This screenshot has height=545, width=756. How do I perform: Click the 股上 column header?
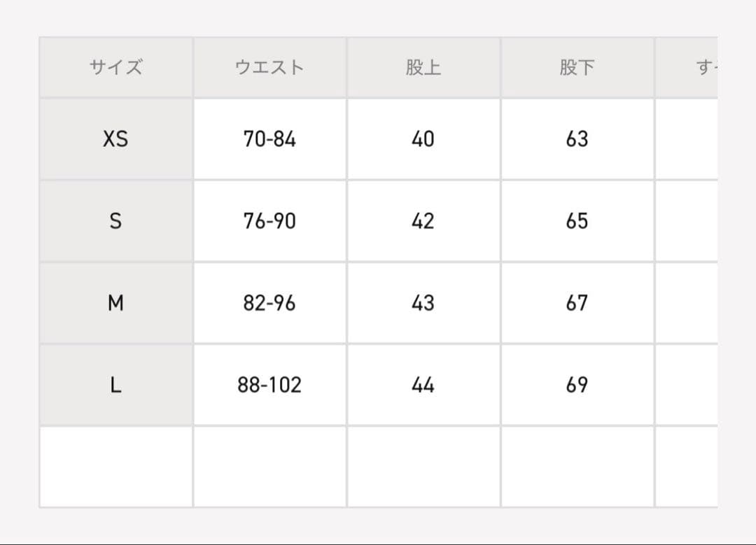click(x=423, y=68)
